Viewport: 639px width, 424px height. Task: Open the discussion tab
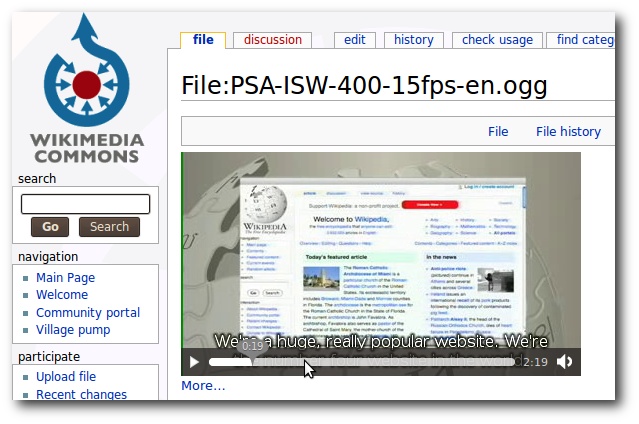tap(273, 40)
